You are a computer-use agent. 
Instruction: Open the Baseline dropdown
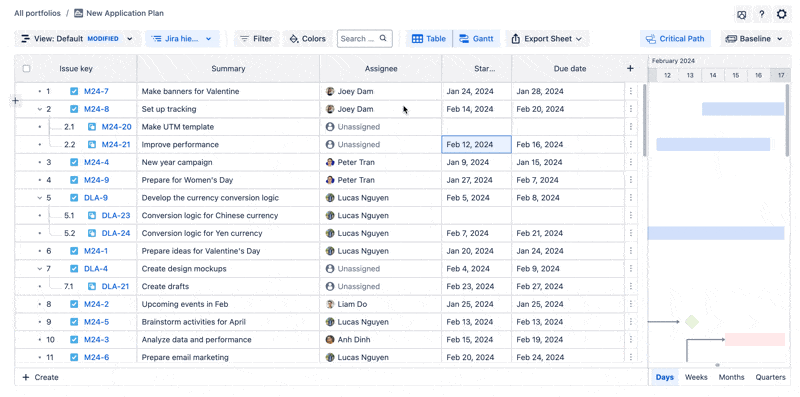[x=754, y=39]
